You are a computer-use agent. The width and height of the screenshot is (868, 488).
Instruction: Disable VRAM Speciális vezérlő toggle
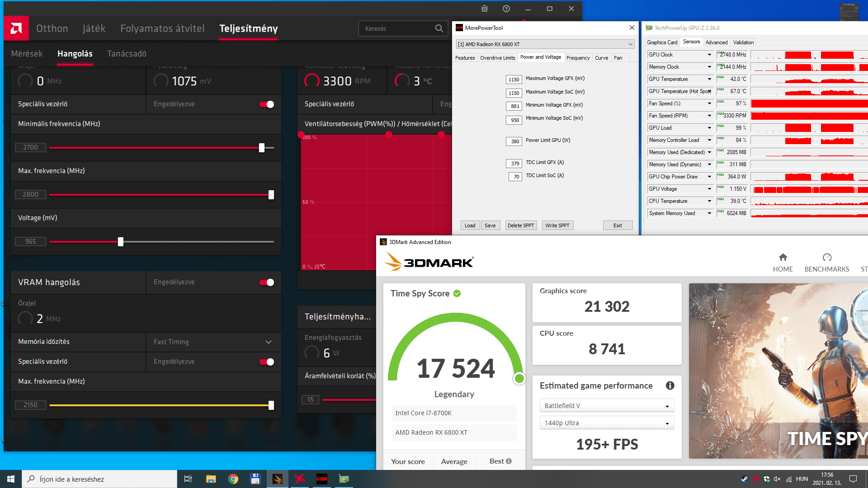coord(267,362)
